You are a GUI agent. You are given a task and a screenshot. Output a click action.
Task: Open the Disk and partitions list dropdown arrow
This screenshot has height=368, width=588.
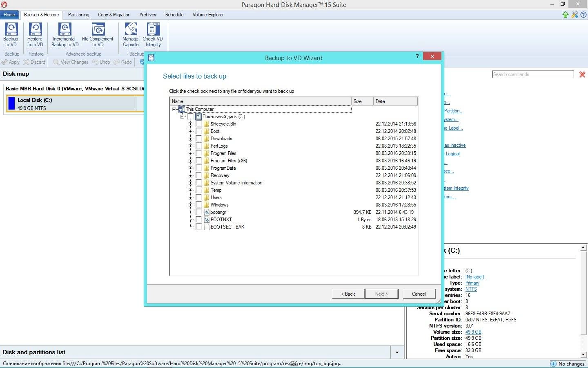[397, 352]
